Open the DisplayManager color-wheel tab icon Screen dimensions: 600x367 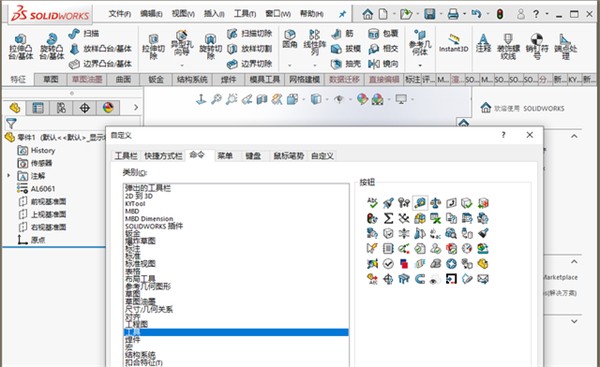108,108
